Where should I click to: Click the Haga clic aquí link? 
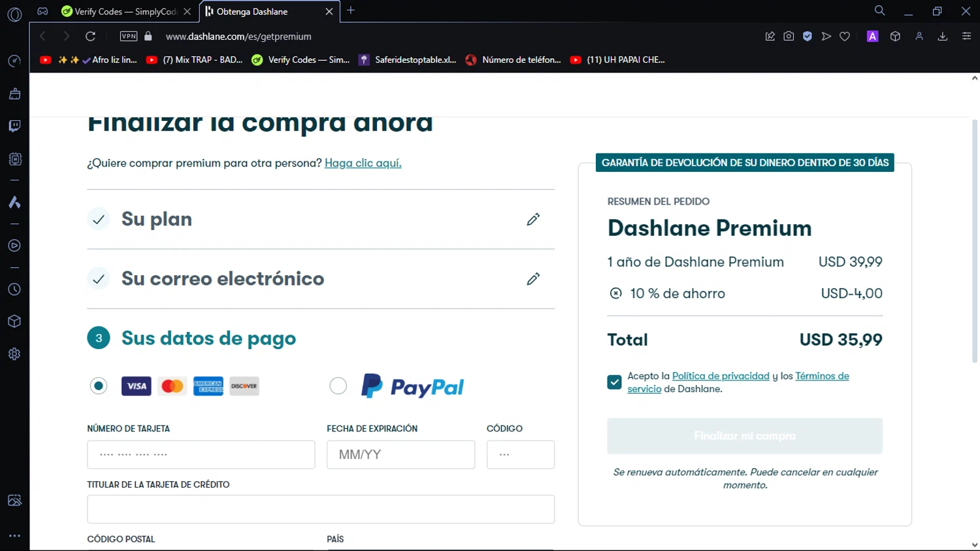click(363, 163)
